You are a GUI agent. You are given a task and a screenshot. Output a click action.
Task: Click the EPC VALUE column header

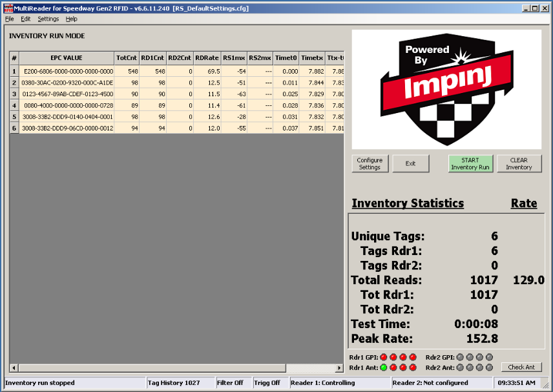[67, 58]
